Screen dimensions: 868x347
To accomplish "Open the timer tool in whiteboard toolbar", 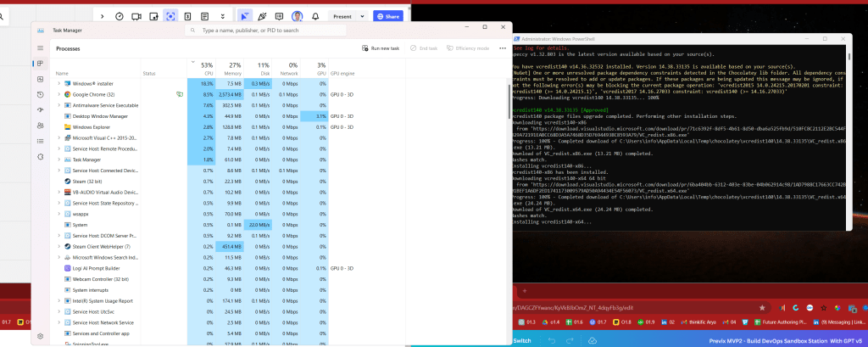I will point(119,17).
